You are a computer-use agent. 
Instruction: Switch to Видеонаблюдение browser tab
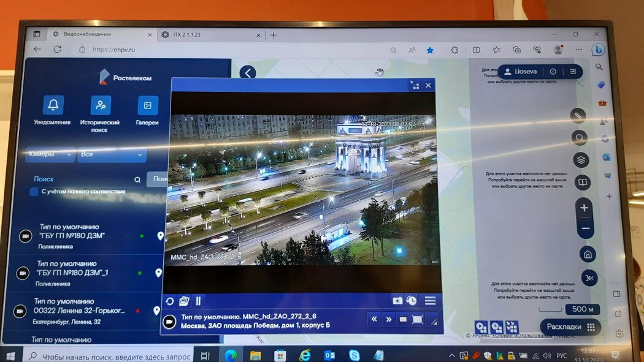point(101,34)
